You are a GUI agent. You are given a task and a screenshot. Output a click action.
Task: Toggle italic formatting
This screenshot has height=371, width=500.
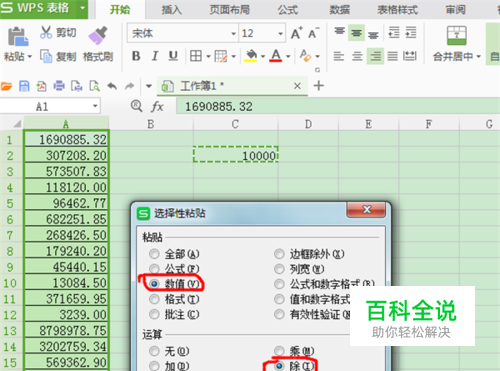[x=155, y=56]
